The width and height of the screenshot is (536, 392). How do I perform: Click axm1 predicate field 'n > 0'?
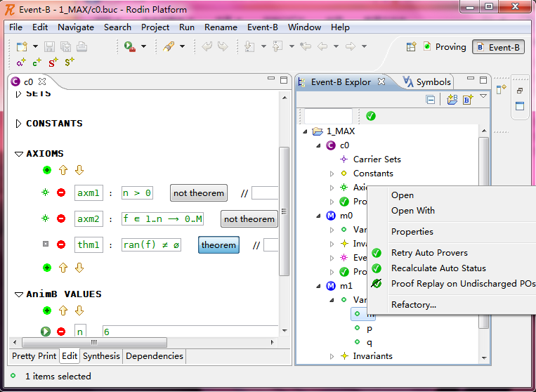[137, 193]
